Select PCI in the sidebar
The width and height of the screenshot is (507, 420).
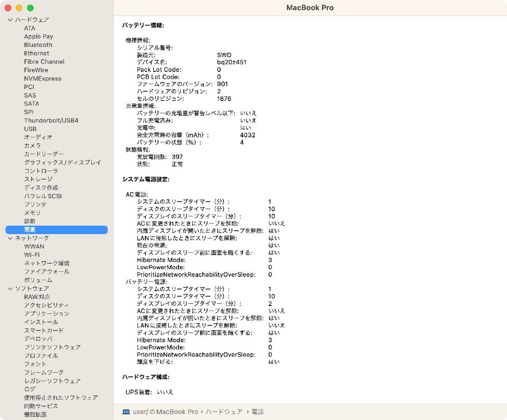pyautogui.click(x=29, y=87)
